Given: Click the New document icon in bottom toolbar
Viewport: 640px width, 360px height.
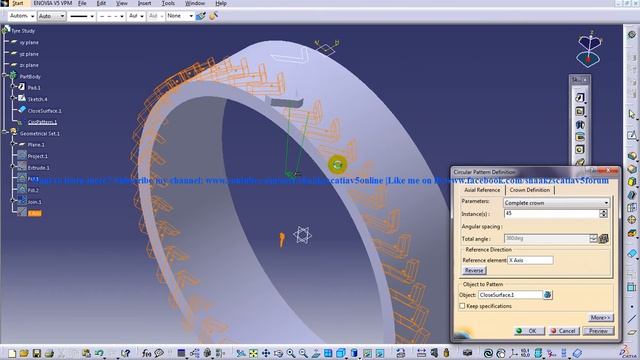Looking at the screenshot, I should pyautogui.click(x=12, y=353).
